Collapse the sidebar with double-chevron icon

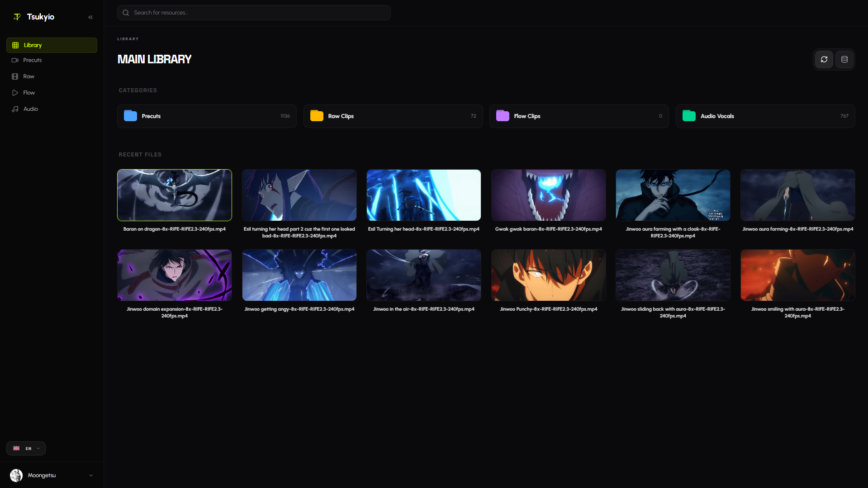pos(90,17)
